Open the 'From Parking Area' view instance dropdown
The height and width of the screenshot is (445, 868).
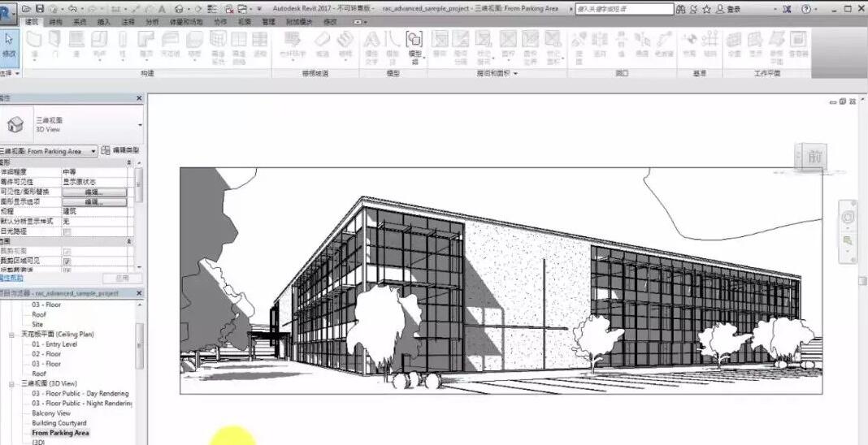(93, 151)
